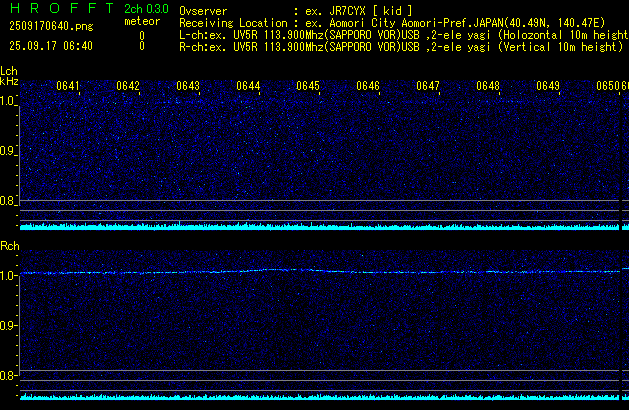Click the R-ch receiver description line
This screenshot has width=629, height=410.
tap(401, 47)
